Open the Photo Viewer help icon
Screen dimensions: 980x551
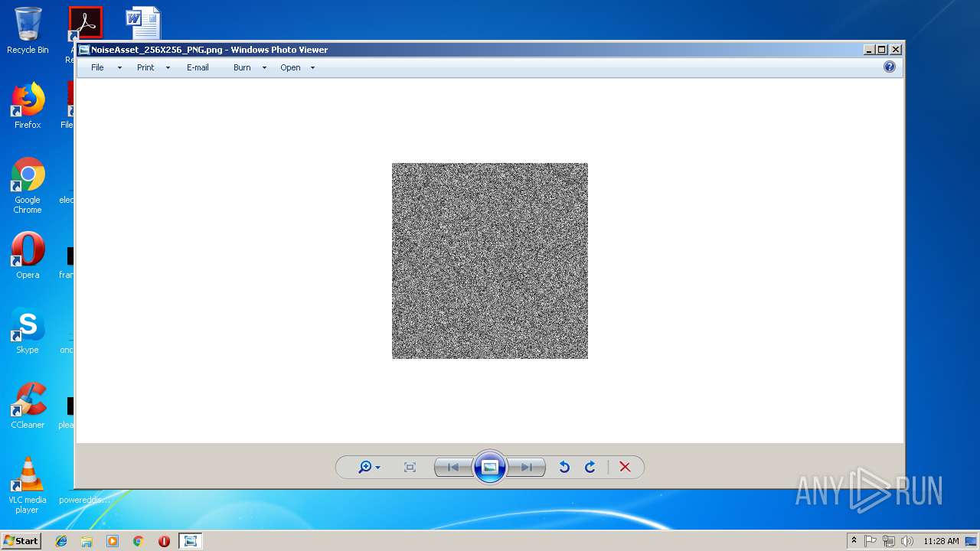pos(889,67)
